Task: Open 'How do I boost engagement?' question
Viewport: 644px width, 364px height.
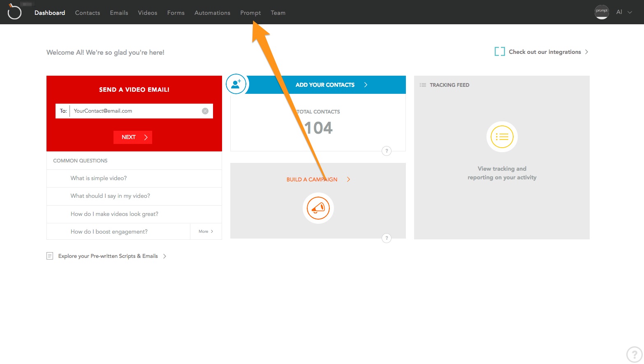Action: 109,232
